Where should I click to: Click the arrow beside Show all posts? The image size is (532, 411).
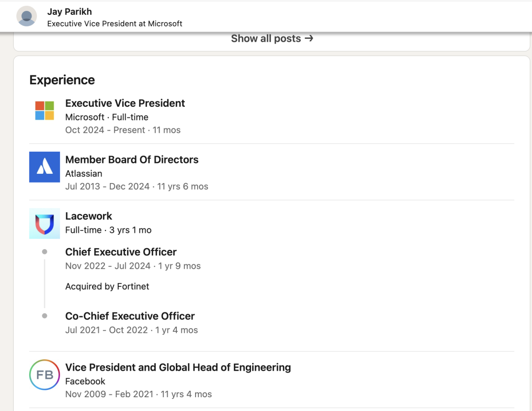click(x=309, y=38)
